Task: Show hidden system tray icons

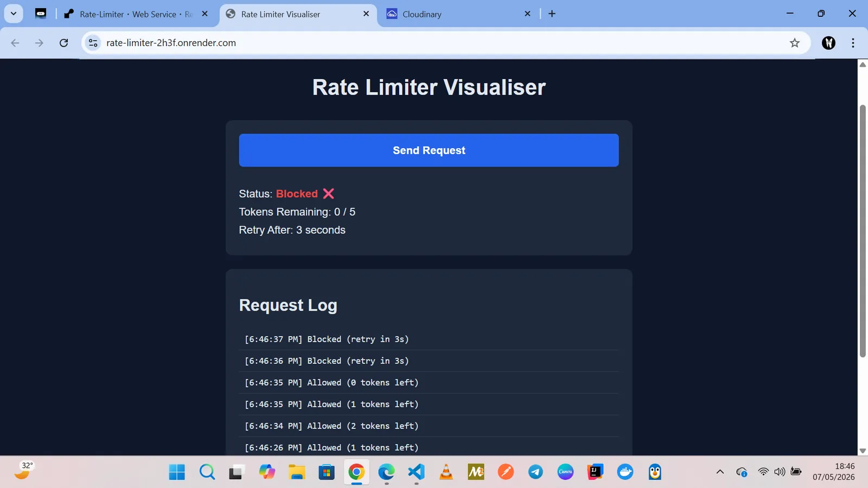Action: point(720,472)
